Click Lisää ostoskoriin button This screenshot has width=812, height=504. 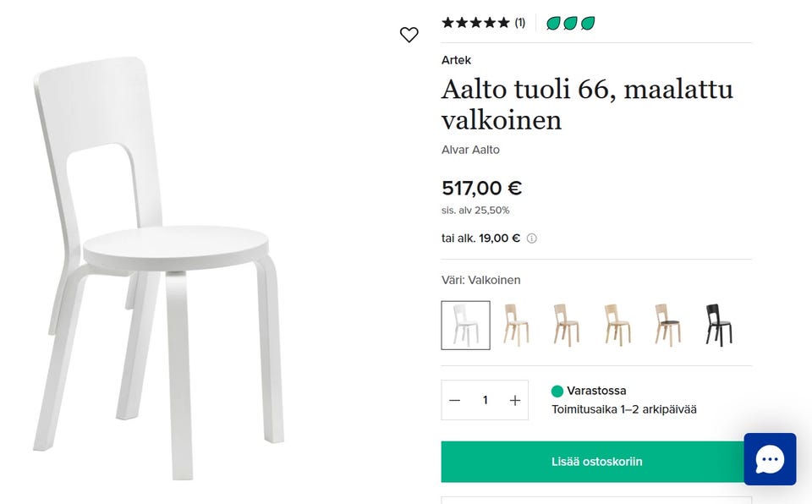pyautogui.click(x=596, y=462)
